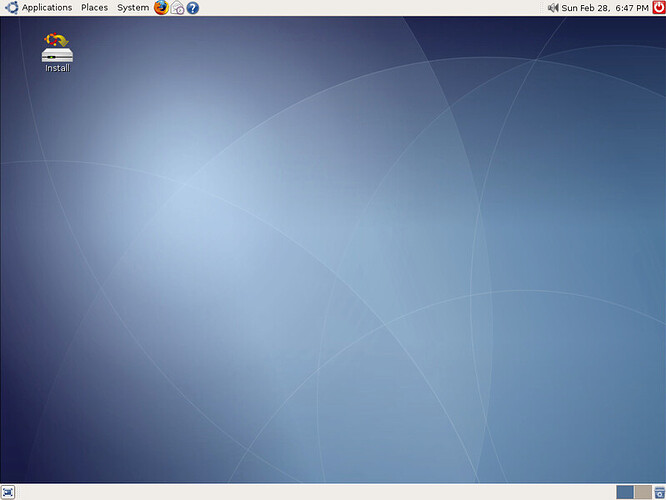Open the Help center question mark icon
666x500 pixels.
(192, 8)
